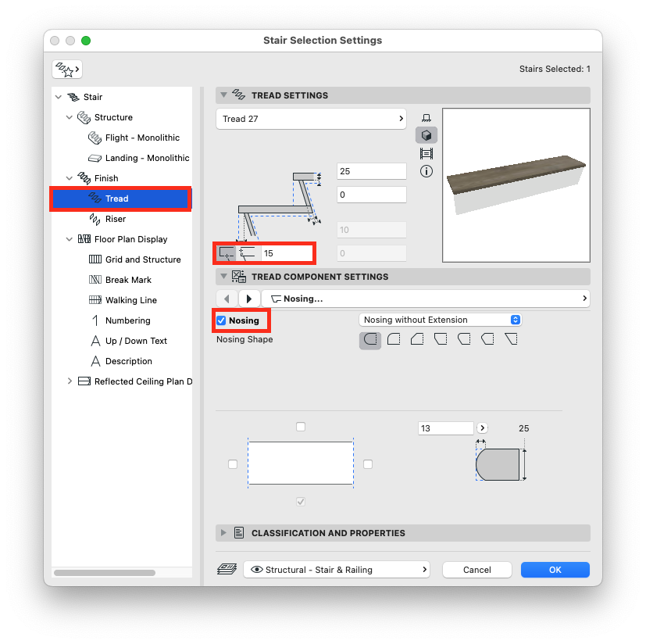Image resolution: width=646 pixels, height=644 pixels.
Task: Expand Reflected Ceiling Plan Display
Action: (70, 381)
